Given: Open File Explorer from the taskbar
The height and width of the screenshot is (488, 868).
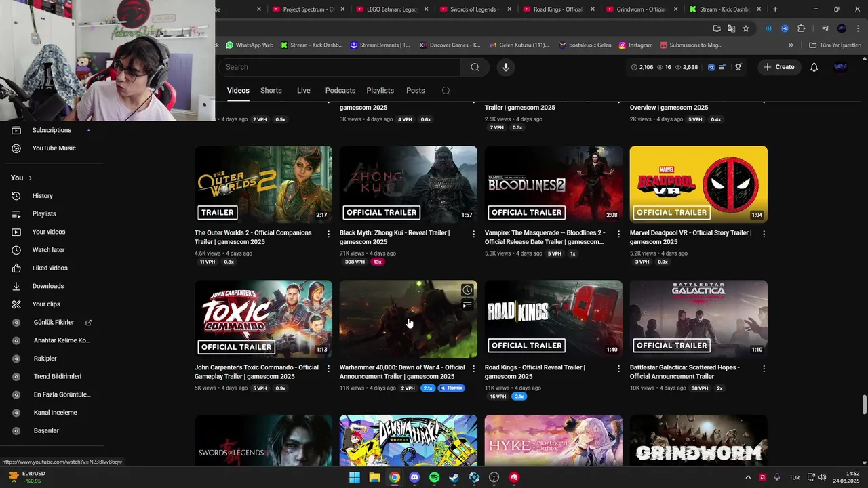Looking at the screenshot, I should tap(374, 477).
